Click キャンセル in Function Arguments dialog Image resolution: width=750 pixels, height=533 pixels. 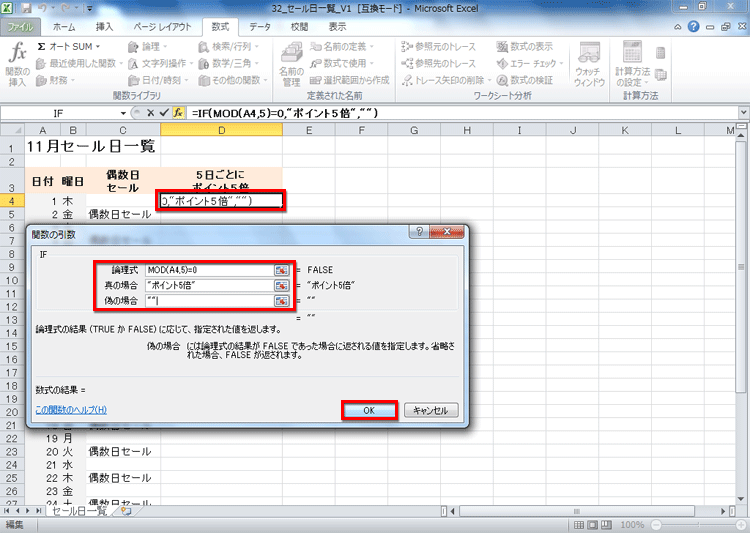pos(430,411)
